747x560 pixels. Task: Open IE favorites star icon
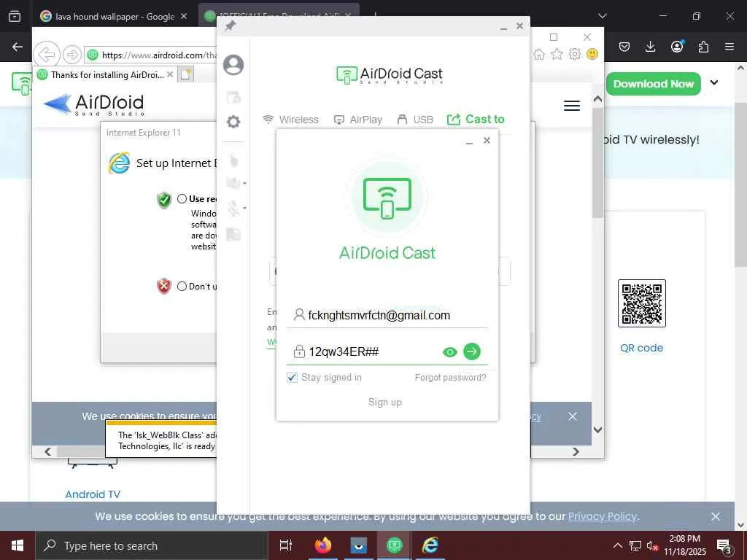pyautogui.click(x=557, y=54)
